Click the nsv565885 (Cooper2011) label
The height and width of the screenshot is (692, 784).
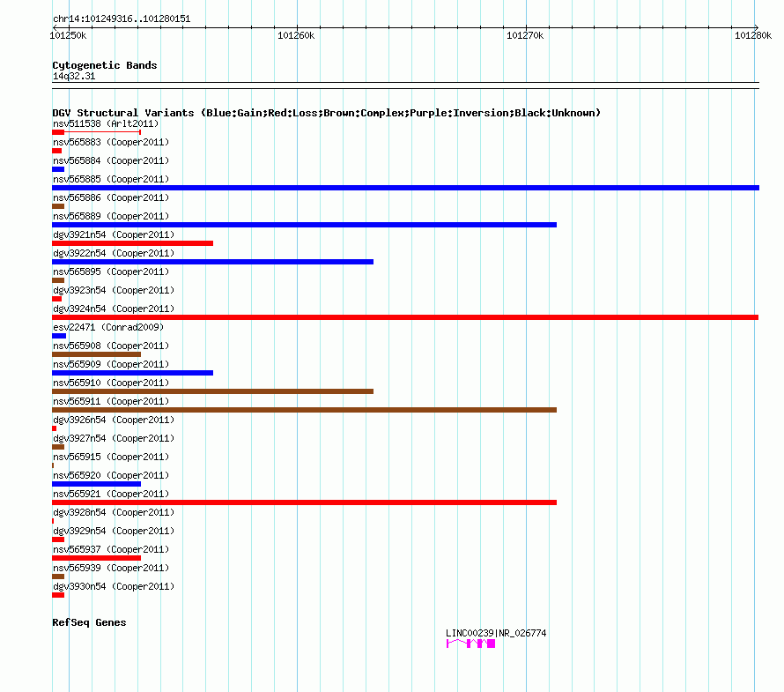(x=111, y=179)
